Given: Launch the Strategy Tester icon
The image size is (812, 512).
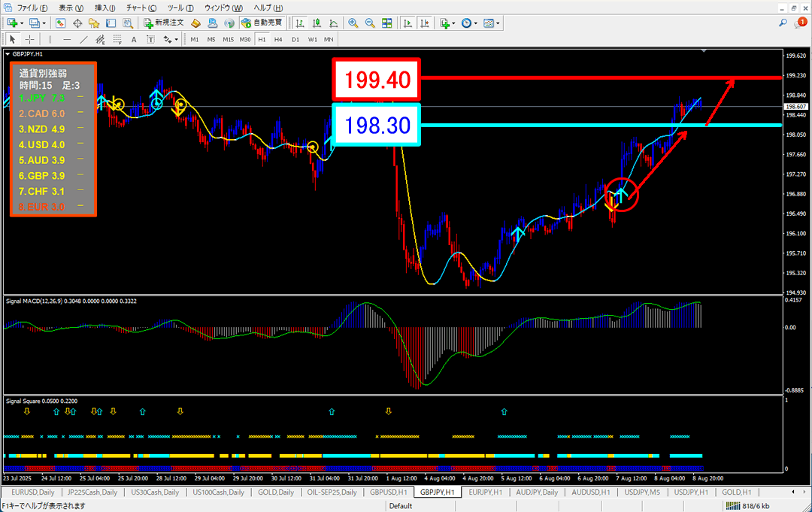Looking at the screenshot, I should click(x=128, y=23).
